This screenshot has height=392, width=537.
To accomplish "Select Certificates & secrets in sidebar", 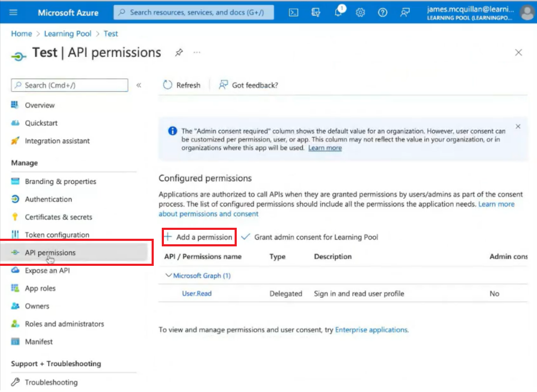I will [58, 217].
